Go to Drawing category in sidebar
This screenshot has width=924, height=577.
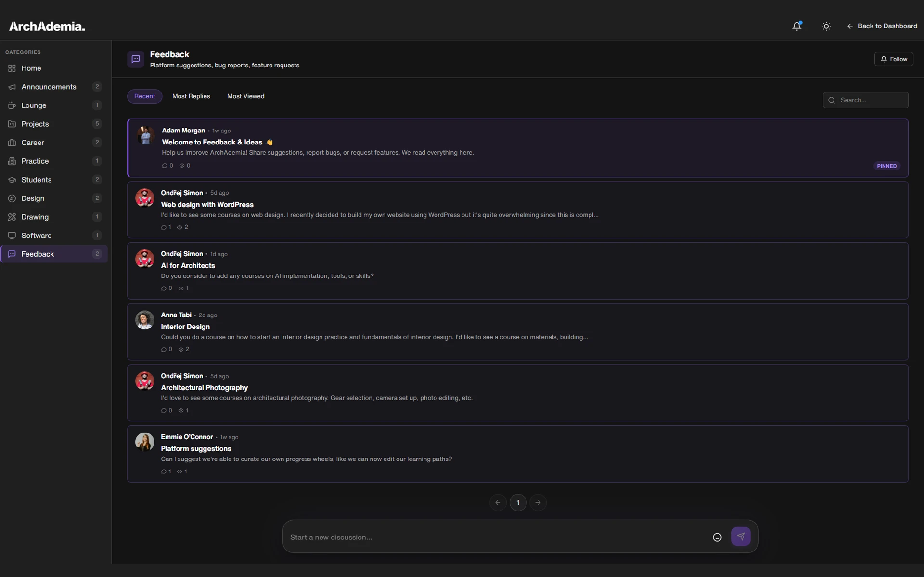click(x=35, y=217)
